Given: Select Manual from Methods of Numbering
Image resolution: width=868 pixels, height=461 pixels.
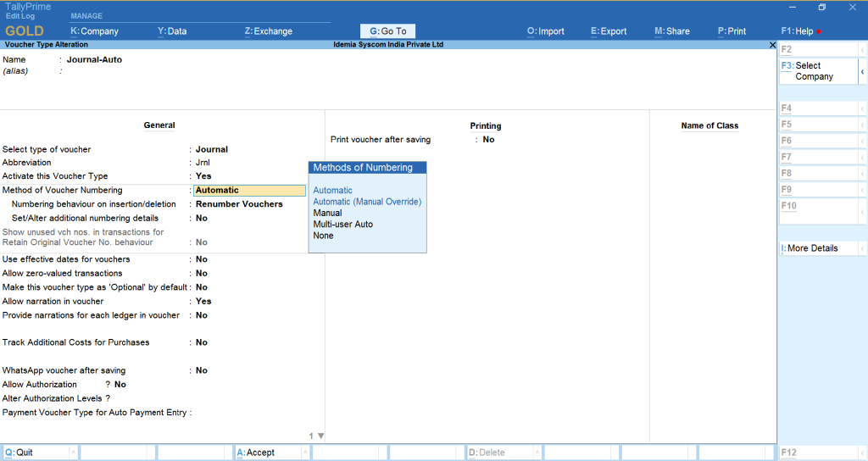Looking at the screenshot, I should pos(327,214).
